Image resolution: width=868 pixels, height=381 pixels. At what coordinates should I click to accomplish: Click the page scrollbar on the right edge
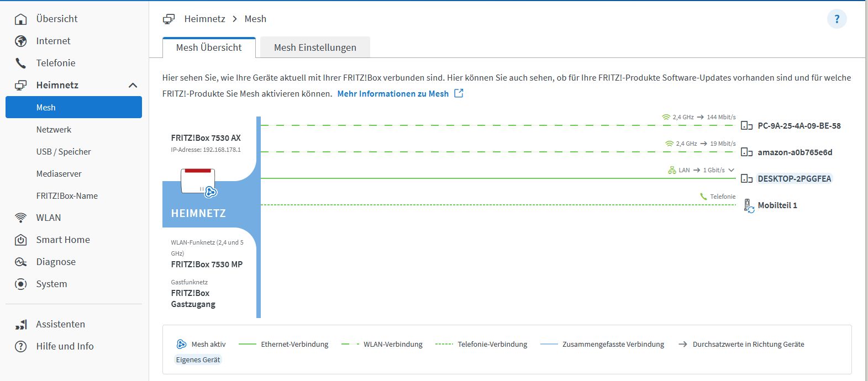tap(866, 190)
